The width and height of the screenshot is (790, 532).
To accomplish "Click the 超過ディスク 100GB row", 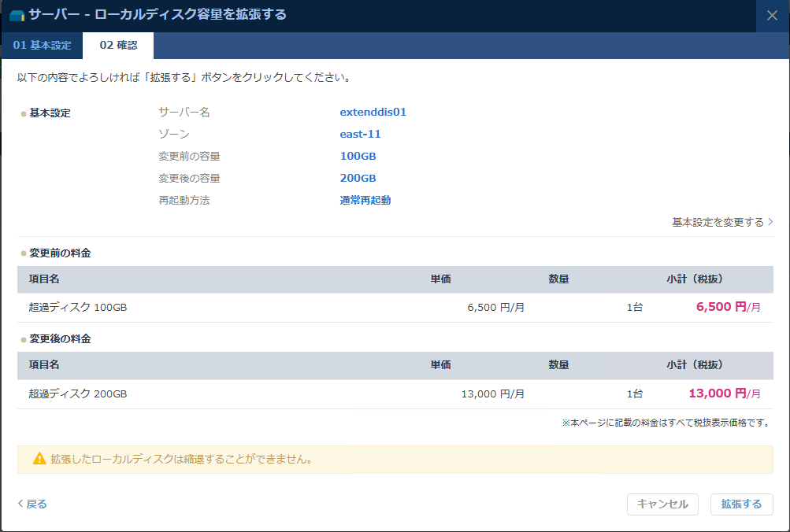I will tap(78, 308).
